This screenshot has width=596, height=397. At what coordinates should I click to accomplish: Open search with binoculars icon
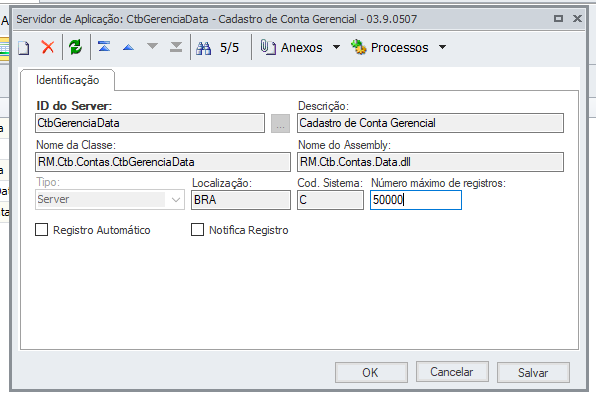[203, 48]
